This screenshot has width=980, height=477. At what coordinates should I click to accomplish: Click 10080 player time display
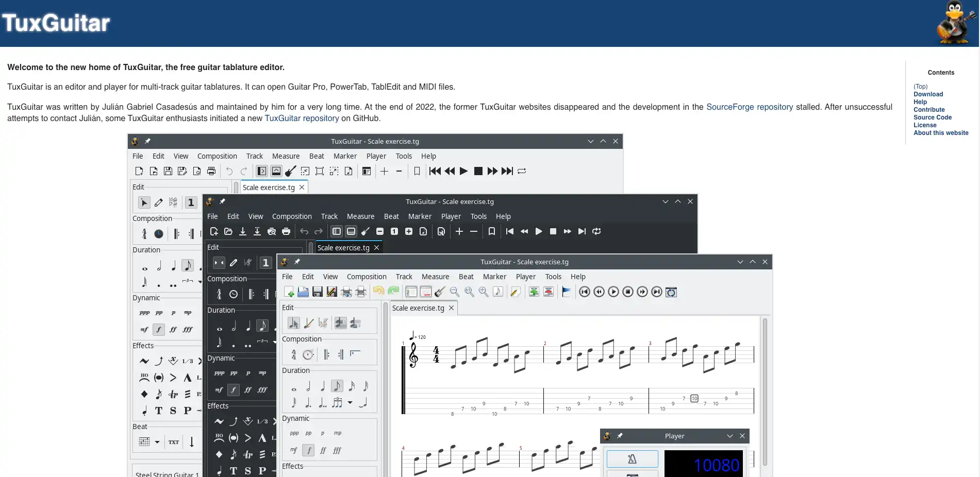click(x=704, y=465)
